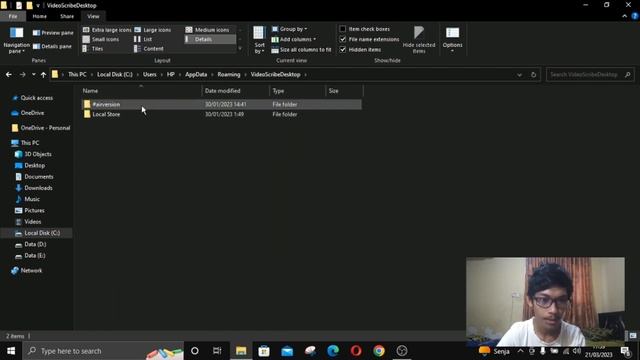640x360 pixels.
Task: Click This PC in address bar
Action: (x=77, y=75)
